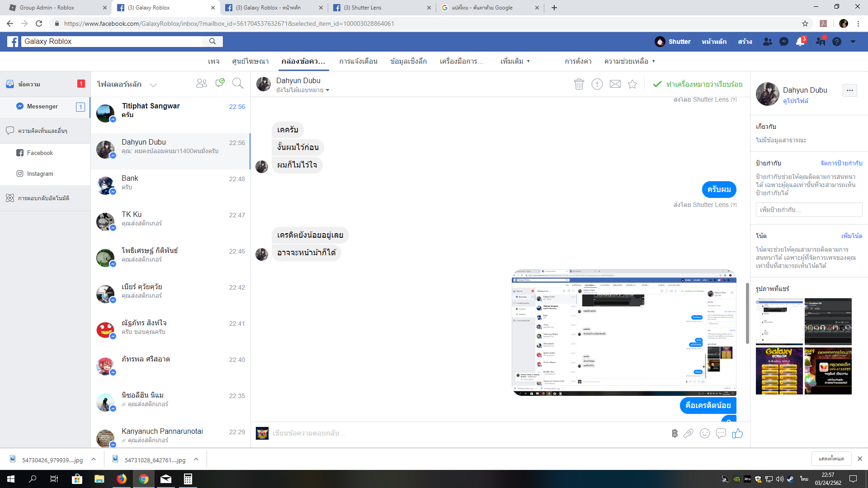868x488 pixels.
Task: Open the ข้อมูลเชิงลึก tab
Action: click(x=409, y=61)
